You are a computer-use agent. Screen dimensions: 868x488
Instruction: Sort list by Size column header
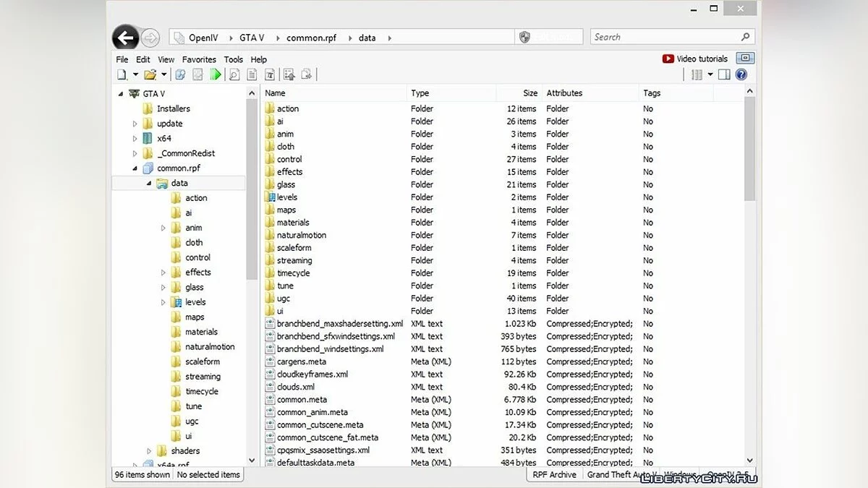(530, 93)
